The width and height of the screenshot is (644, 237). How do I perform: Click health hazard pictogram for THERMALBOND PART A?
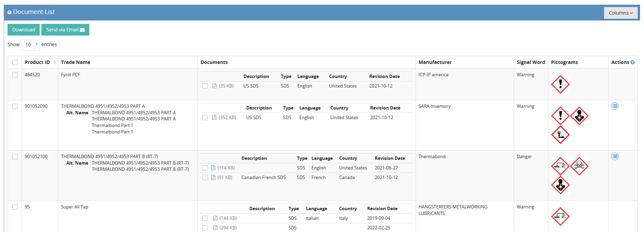pyautogui.click(x=579, y=116)
